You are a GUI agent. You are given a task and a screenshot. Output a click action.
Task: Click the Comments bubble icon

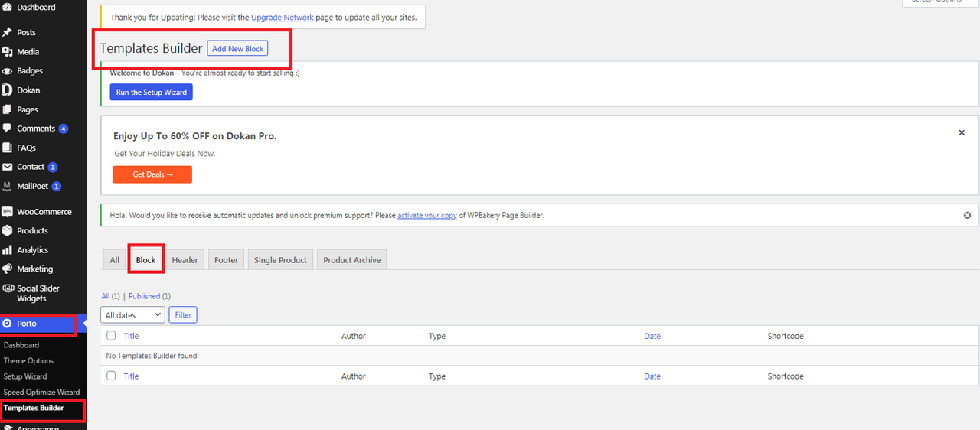[x=7, y=129]
